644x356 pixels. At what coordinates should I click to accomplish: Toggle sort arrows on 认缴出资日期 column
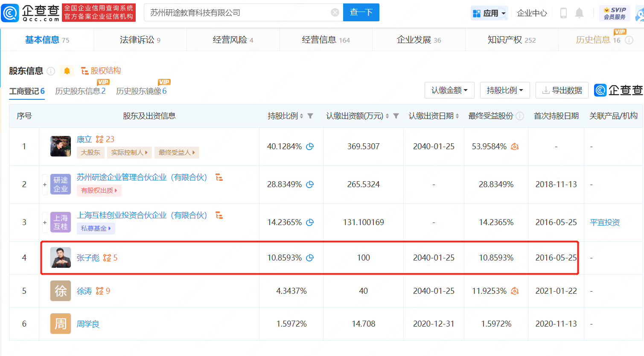[457, 116]
